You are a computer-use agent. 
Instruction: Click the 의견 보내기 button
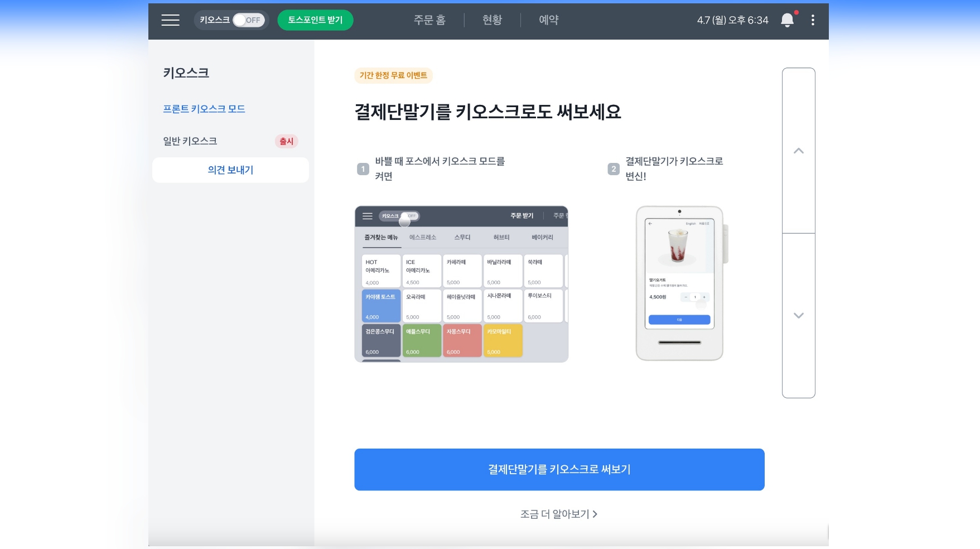[x=230, y=170]
